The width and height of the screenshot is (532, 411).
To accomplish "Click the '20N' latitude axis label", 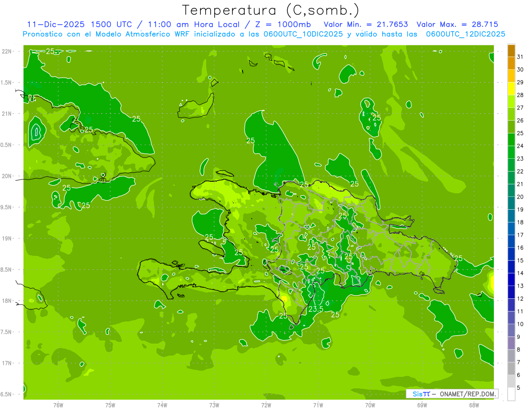I will [7, 176].
